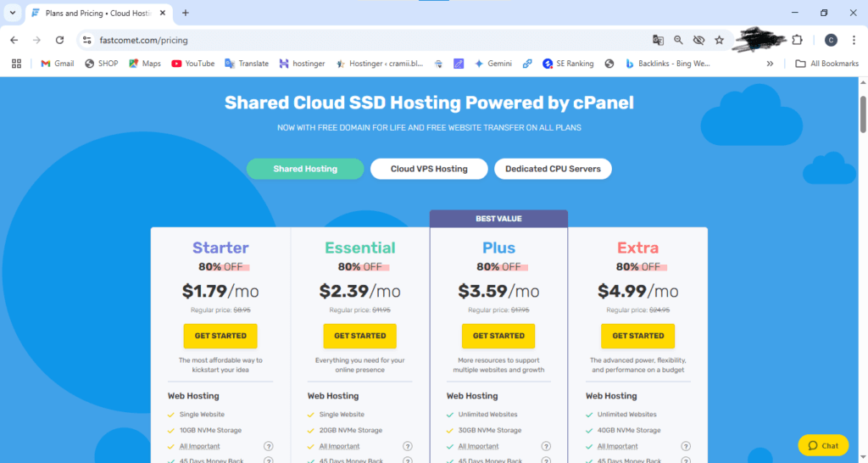Open a new tab with plus button

click(186, 13)
